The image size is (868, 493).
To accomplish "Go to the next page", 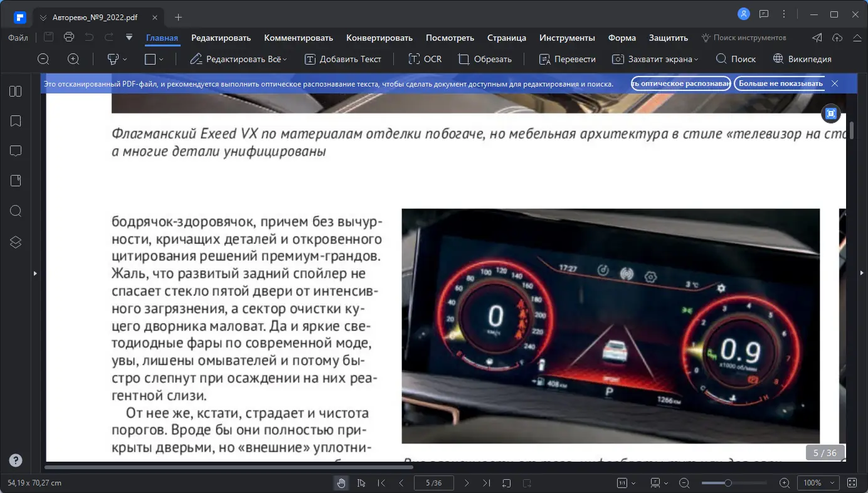I will (467, 483).
